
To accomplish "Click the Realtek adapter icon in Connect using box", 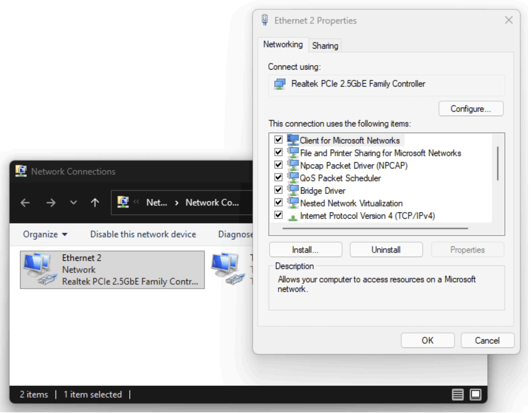I will 280,84.
